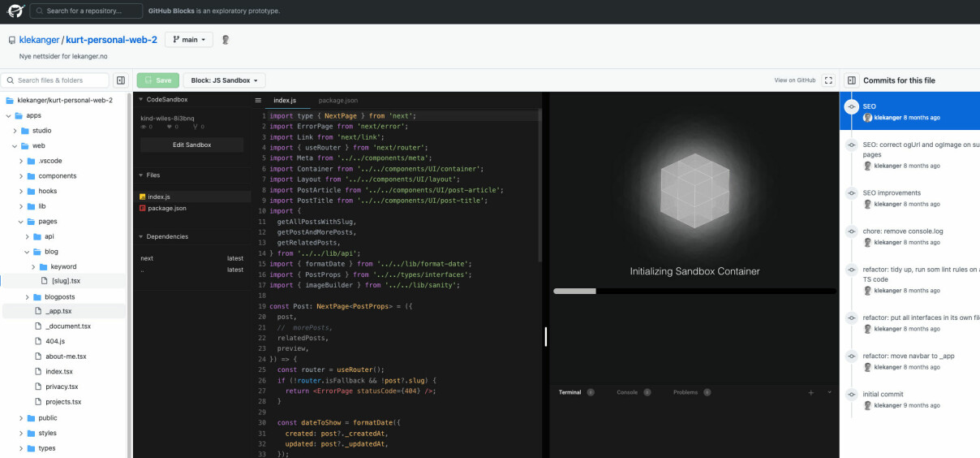Add a new terminal with plus icon

click(810, 392)
